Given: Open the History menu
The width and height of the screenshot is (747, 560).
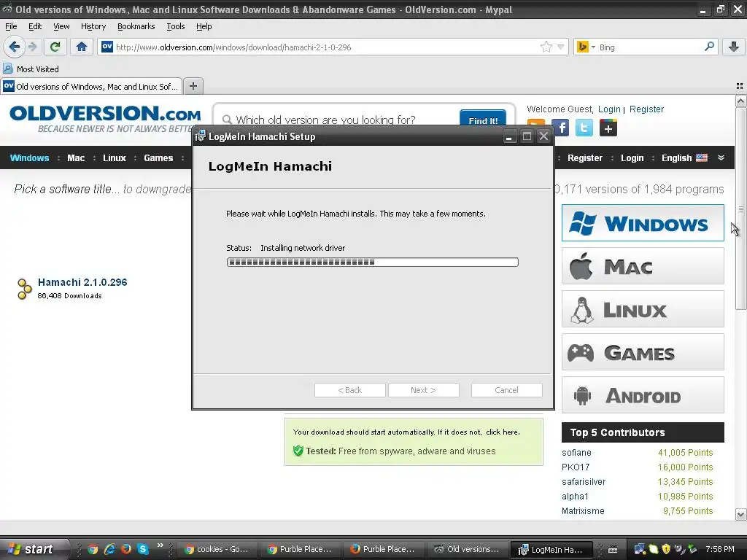Looking at the screenshot, I should [93, 26].
